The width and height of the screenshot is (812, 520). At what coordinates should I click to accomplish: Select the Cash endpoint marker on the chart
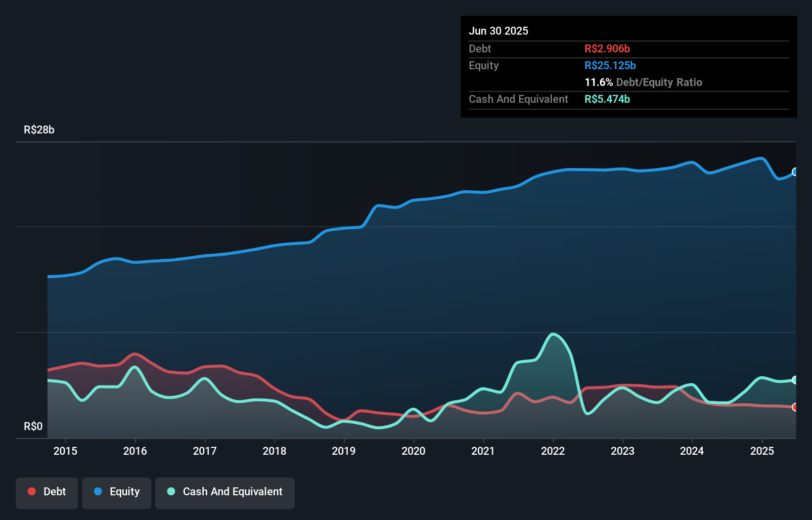pyautogui.click(x=795, y=380)
